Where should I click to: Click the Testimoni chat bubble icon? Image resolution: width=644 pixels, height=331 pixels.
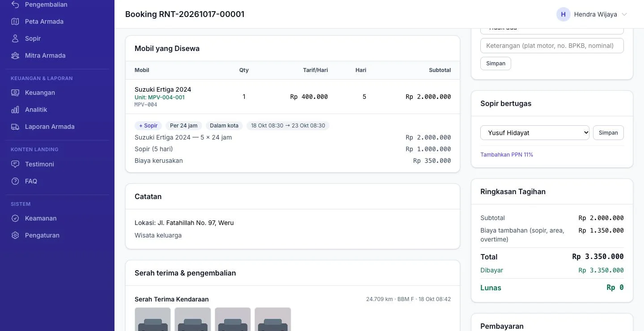pos(15,164)
